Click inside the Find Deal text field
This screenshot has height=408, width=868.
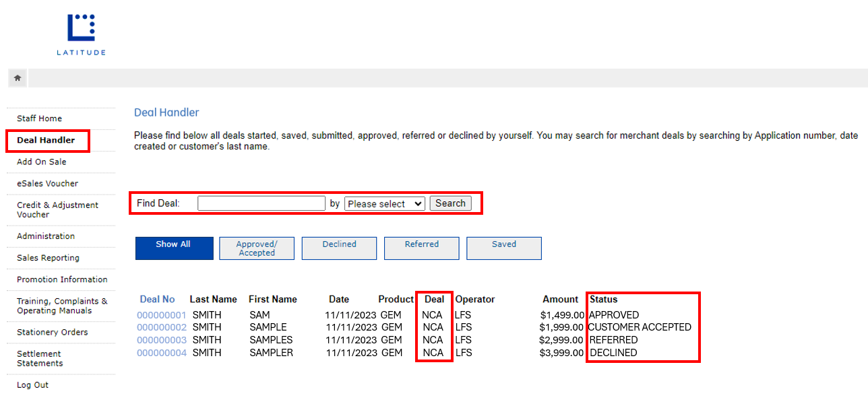point(261,203)
